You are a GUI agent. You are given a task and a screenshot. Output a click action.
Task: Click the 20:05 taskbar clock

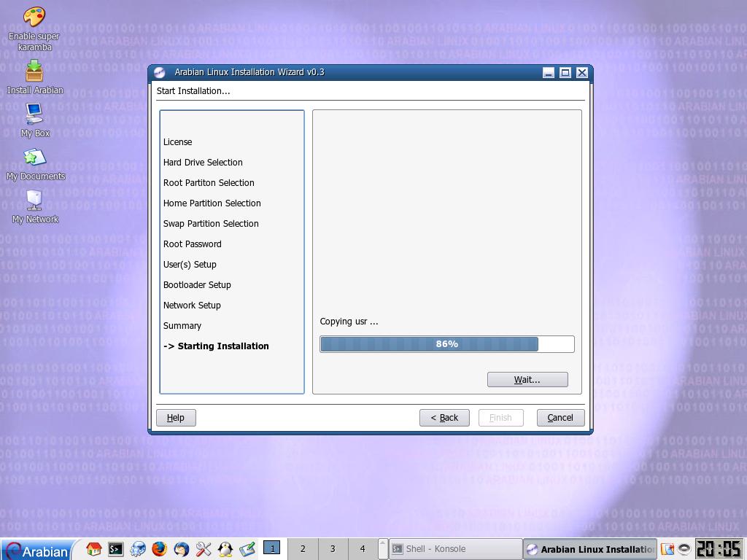(719, 549)
